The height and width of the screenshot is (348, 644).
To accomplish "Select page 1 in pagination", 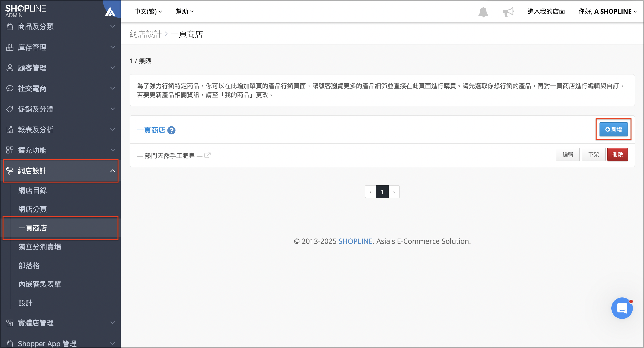I will 382,192.
